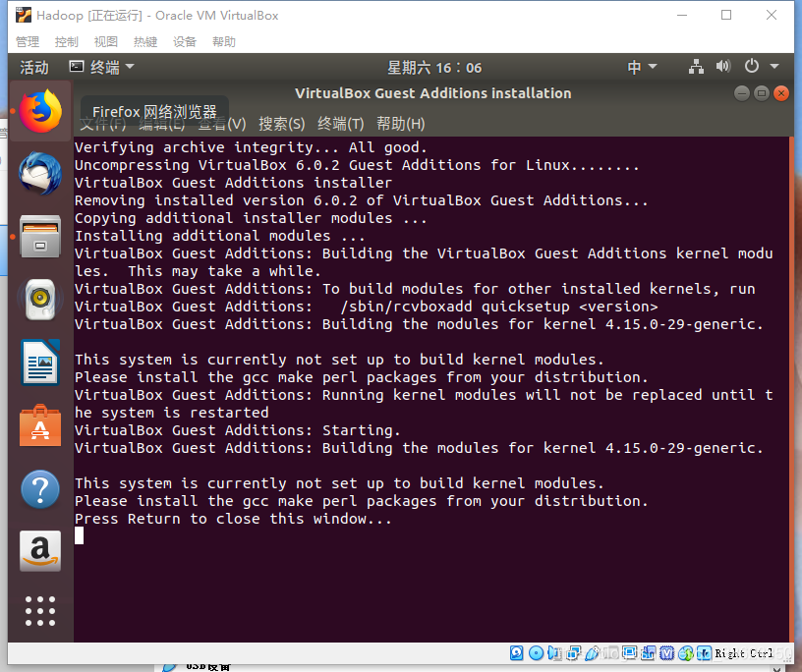Image resolution: width=802 pixels, height=672 pixels.
Task: Expand the 终端 app menu in the top bar
Action: (x=102, y=67)
